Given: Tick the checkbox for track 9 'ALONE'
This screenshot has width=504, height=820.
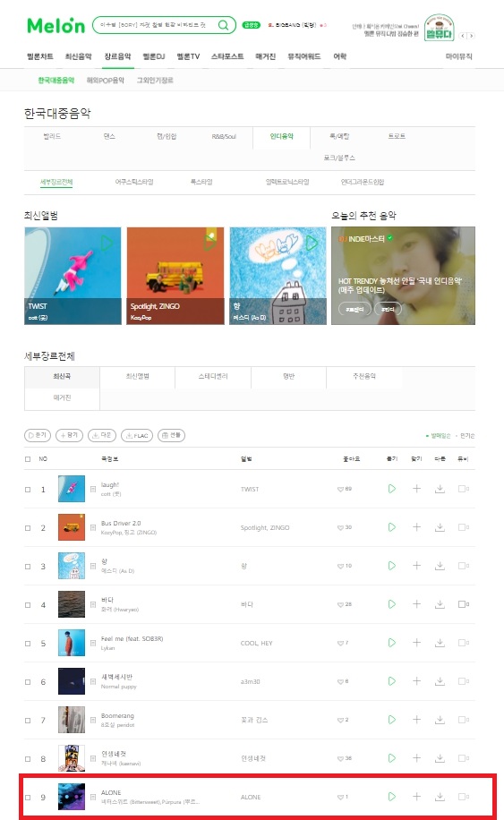Looking at the screenshot, I should point(28,798).
